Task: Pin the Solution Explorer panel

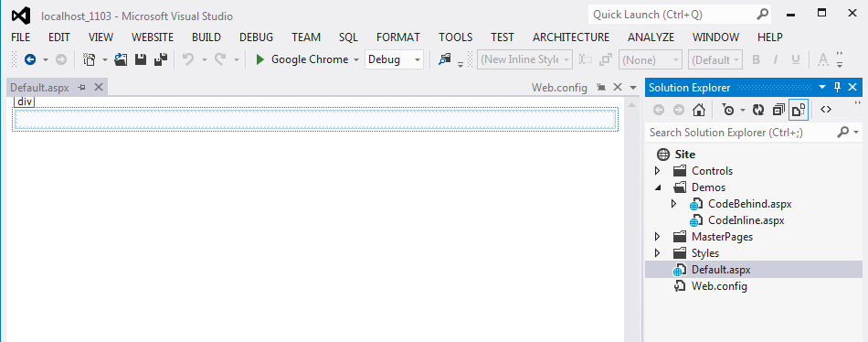Action: (x=837, y=88)
